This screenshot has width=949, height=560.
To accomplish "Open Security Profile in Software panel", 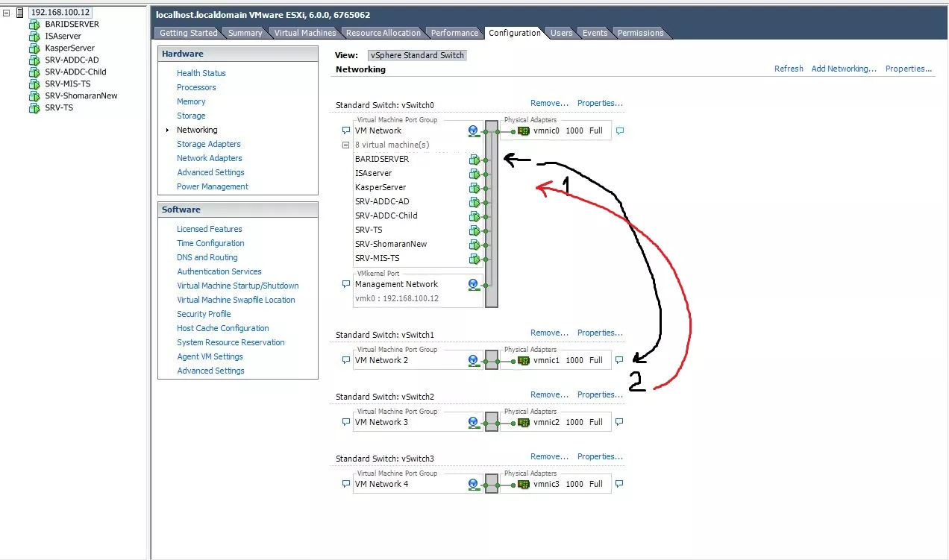I will tap(204, 314).
